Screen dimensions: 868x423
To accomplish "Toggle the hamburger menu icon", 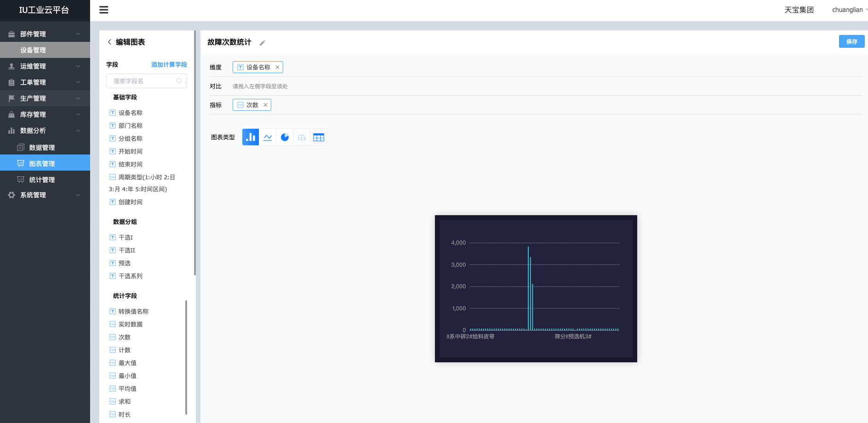I will click(104, 10).
